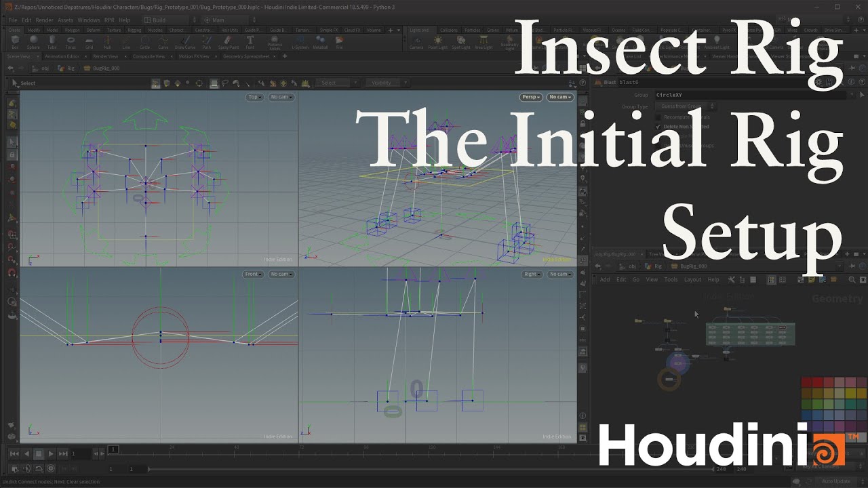This screenshot has height=488, width=868.
Task: Open network editor Layout menu
Action: point(692,279)
